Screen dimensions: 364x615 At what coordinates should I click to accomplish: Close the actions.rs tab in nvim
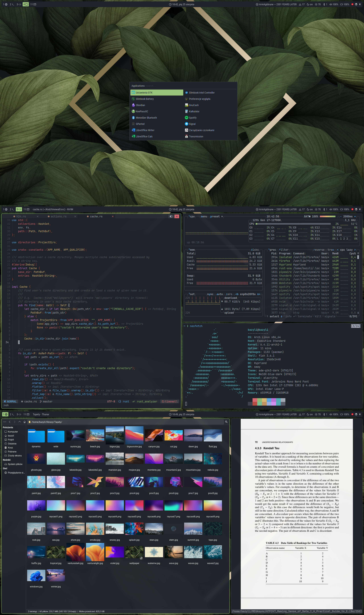(75, 216)
